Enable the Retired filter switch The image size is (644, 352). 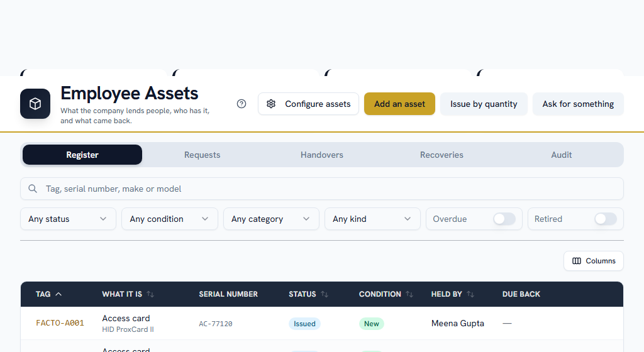606,219
